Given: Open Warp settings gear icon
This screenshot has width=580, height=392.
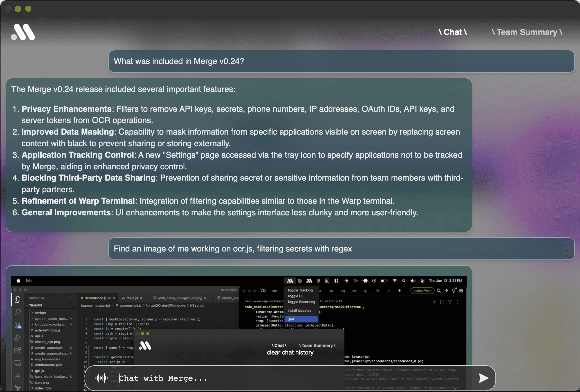Looking at the screenshot, I should click(x=461, y=291).
